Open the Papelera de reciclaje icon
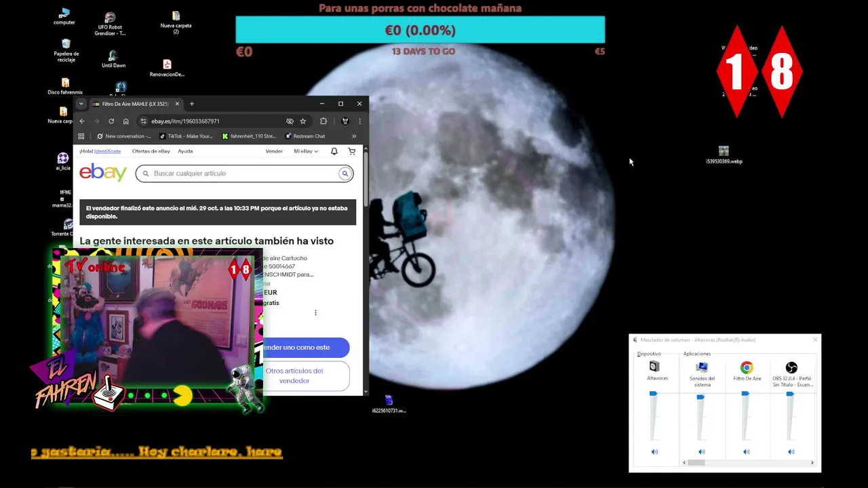Screen dimensions: 868x488 pyautogui.click(x=66, y=50)
